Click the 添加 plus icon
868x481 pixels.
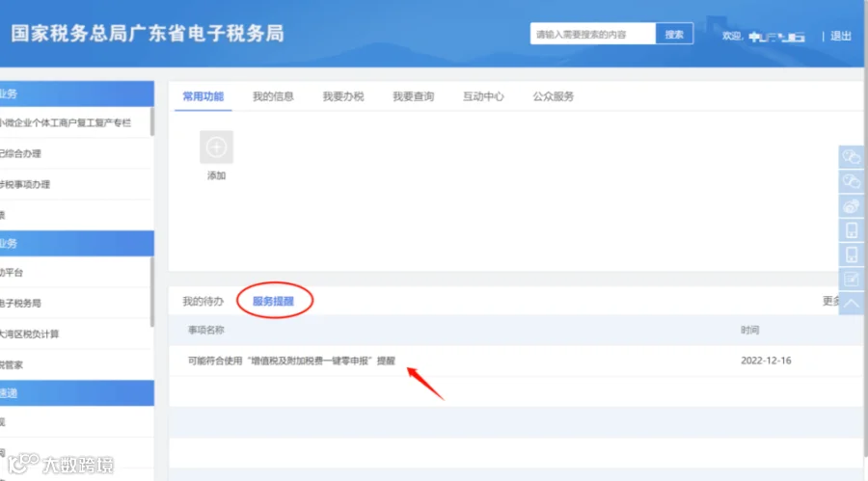[216, 147]
